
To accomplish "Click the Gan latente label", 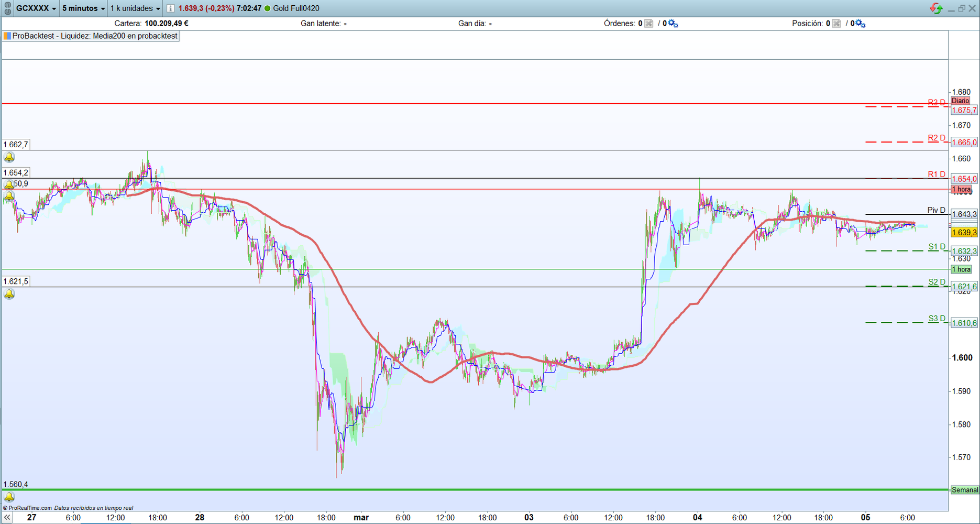I will pos(321,24).
